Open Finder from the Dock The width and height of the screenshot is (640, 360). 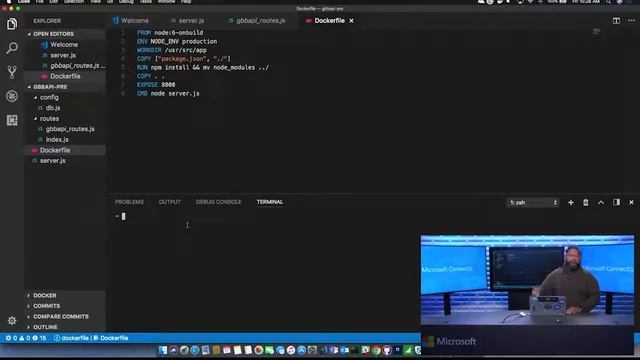point(163,350)
